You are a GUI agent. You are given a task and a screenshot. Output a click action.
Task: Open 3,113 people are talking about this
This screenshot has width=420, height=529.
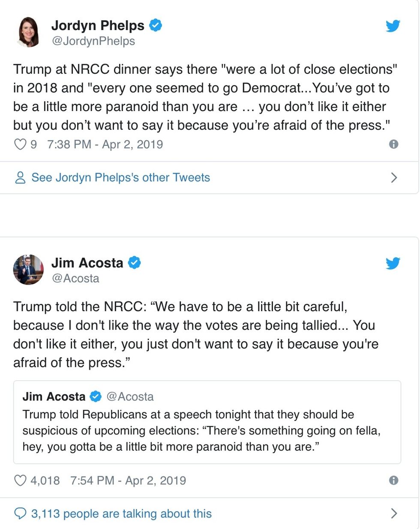pos(121,514)
